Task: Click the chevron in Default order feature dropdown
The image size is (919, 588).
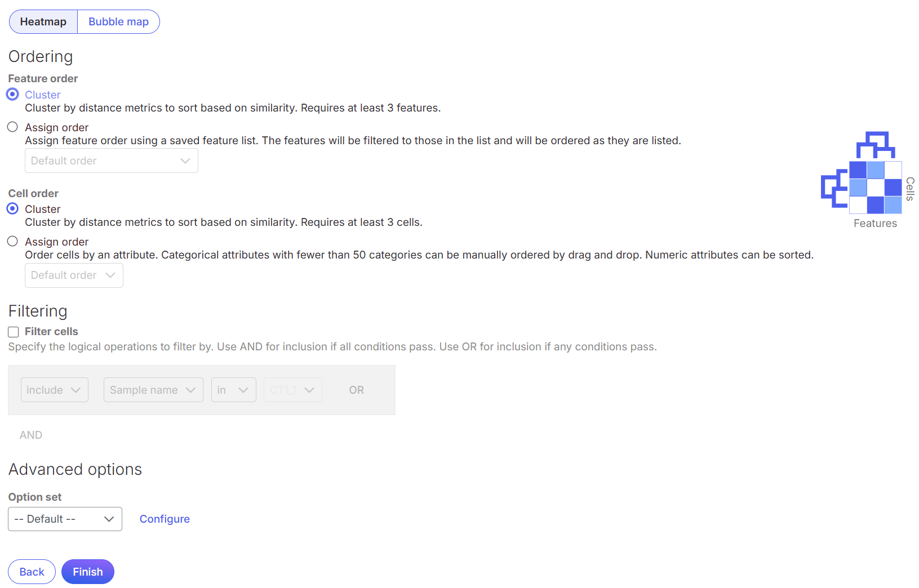Action: pyautogui.click(x=185, y=161)
